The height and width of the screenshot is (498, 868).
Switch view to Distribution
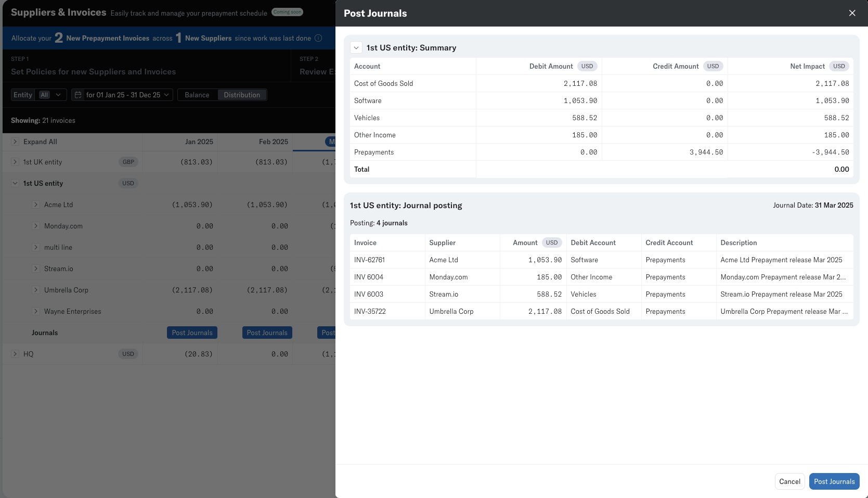[x=242, y=95]
